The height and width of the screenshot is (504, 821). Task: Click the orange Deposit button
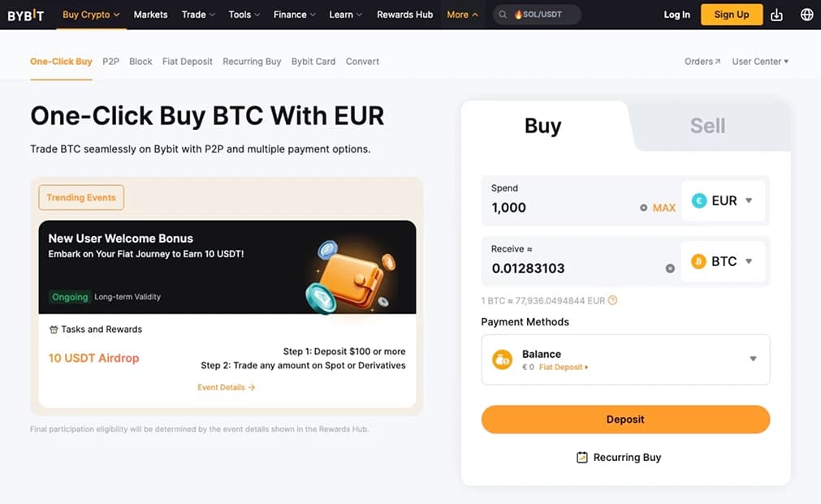pos(625,419)
